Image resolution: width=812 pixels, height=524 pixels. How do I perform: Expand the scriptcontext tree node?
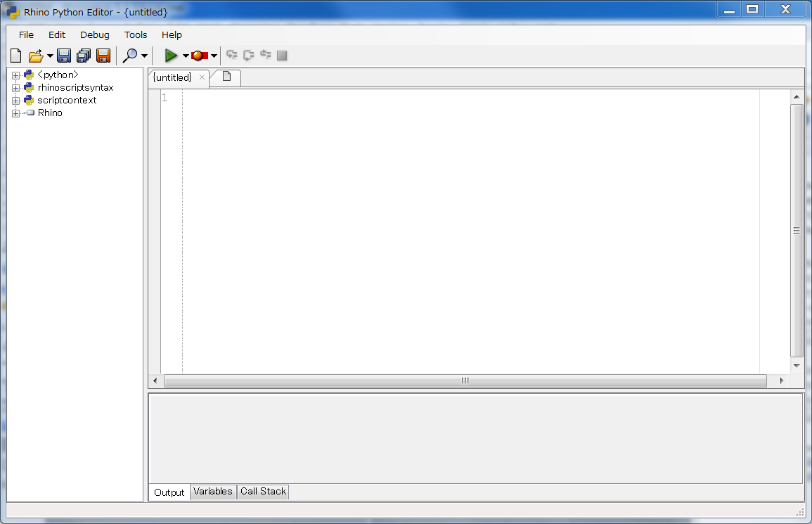(x=15, y=100)
